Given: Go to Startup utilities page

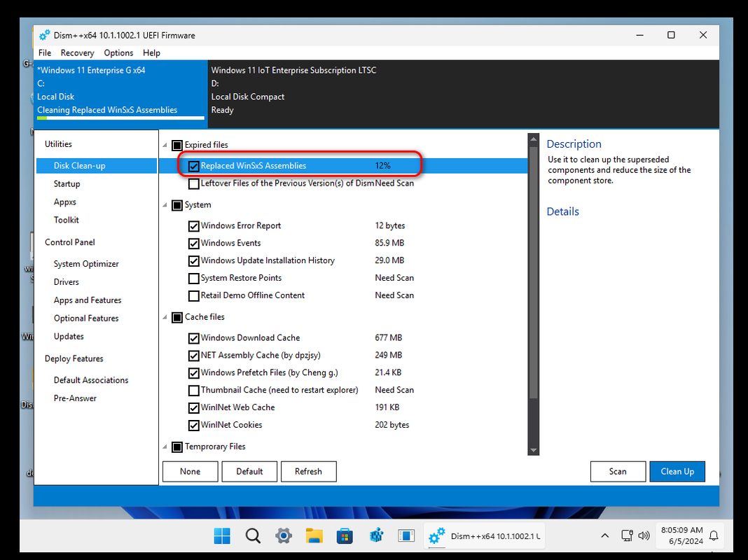Looking at the screenshot, I should (x=67, y=184).
